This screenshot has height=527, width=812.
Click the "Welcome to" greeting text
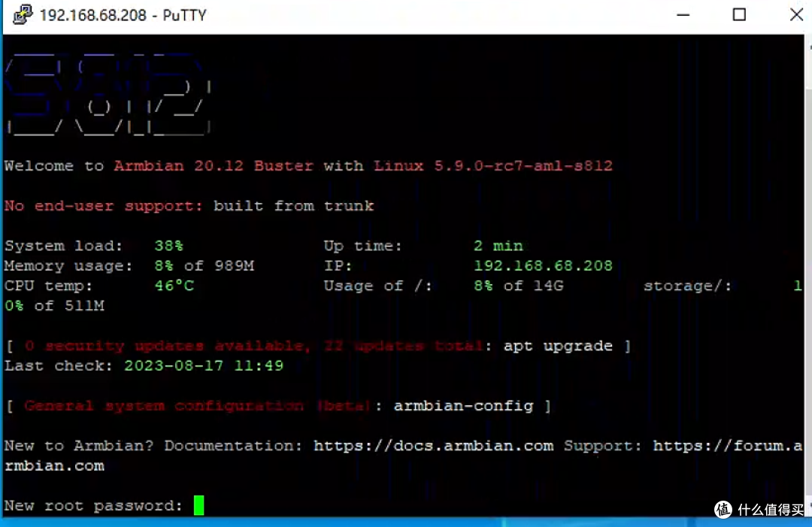(54, 165)
